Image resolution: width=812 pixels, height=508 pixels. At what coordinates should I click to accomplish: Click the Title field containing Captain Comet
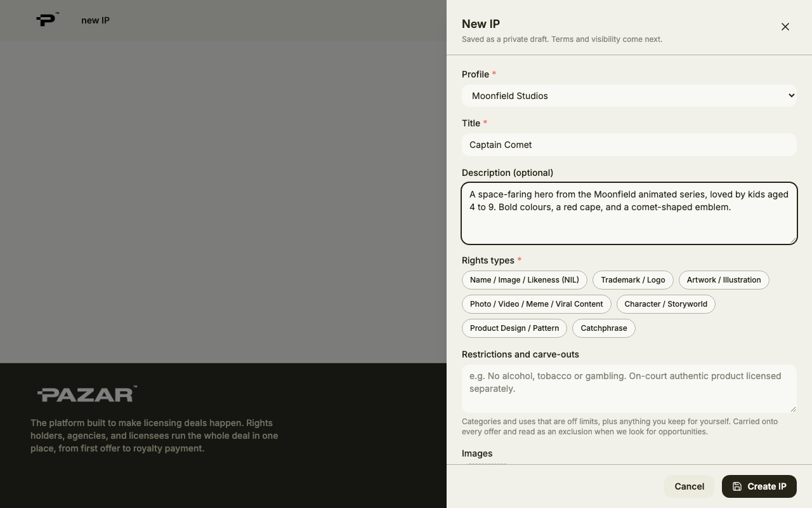click(629, 145)
